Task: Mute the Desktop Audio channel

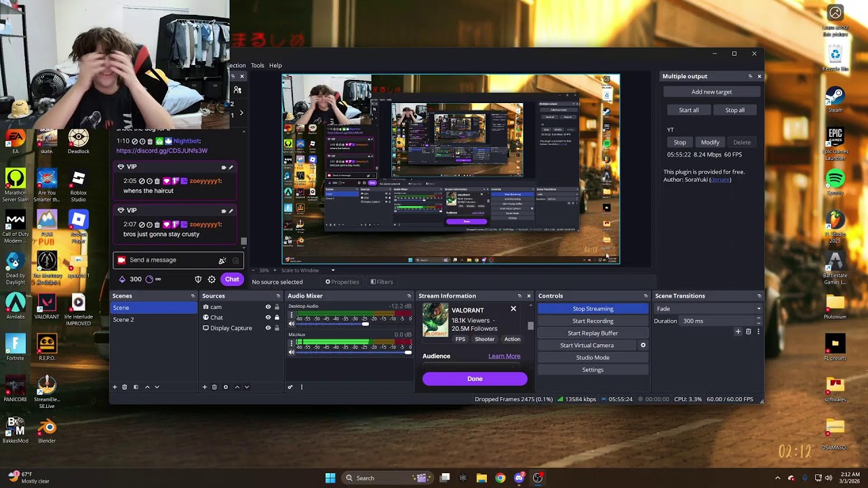Action: [292, 324]
